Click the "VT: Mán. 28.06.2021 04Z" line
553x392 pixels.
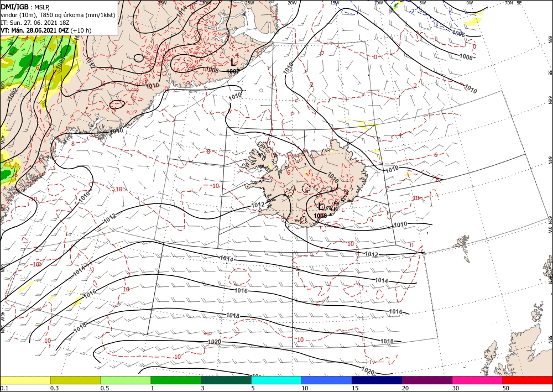click(x=35, y=30)
